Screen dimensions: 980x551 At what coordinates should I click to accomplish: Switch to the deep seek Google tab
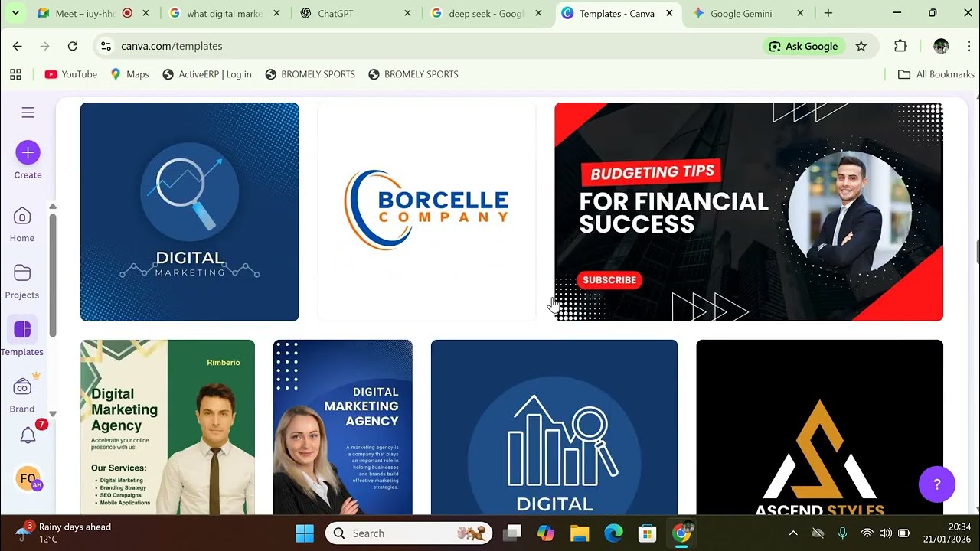(487, 13)
